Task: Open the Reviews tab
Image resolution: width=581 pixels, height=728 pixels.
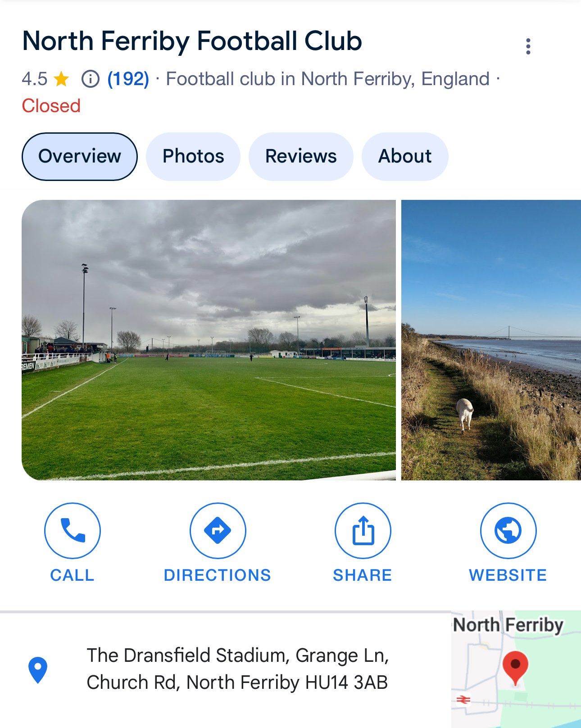Action: [301, 156]
